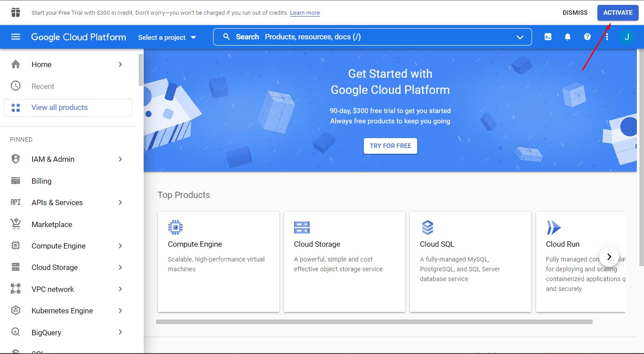This screenshot has height=354, width=644.
Task: Click the search magnifier icon
Action: [226, 37]
